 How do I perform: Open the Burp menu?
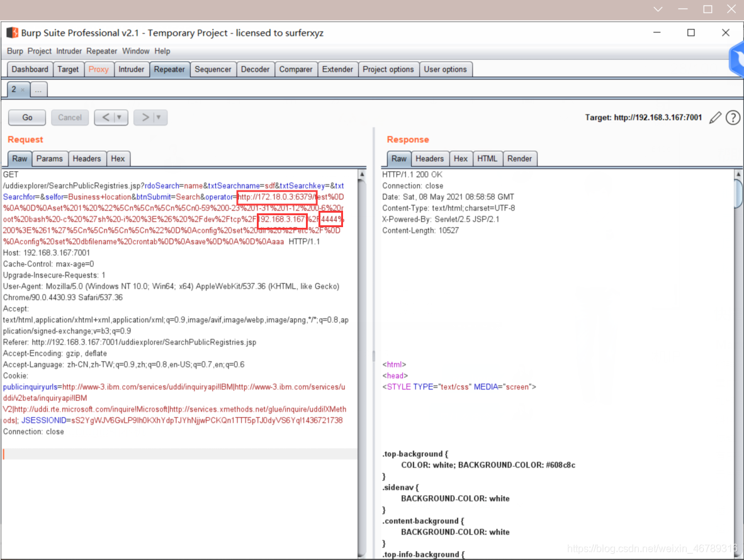(x=14, y=51)
